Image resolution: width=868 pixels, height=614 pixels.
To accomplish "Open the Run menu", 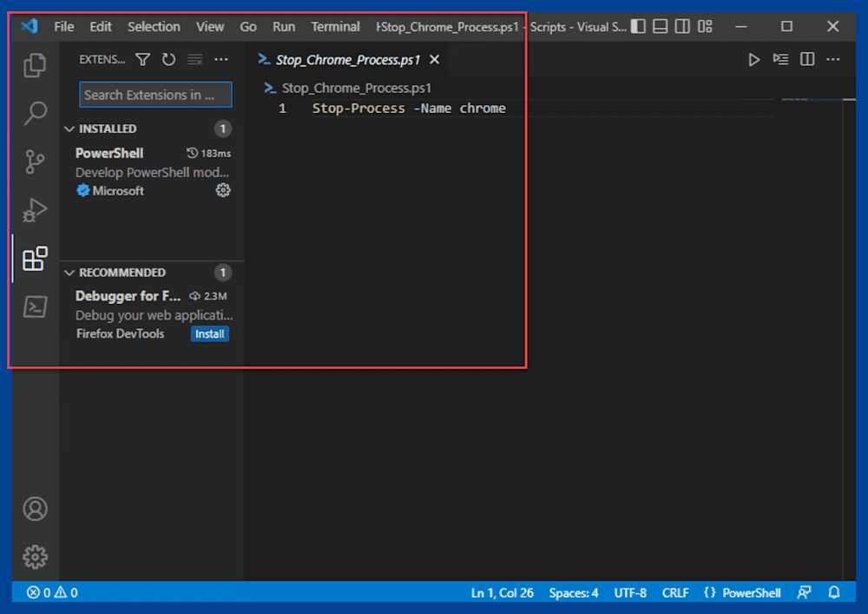I will [284, 27].
